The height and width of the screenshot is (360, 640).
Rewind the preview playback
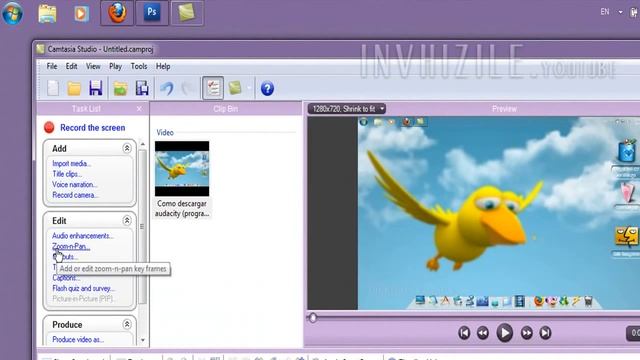point(483,333)
